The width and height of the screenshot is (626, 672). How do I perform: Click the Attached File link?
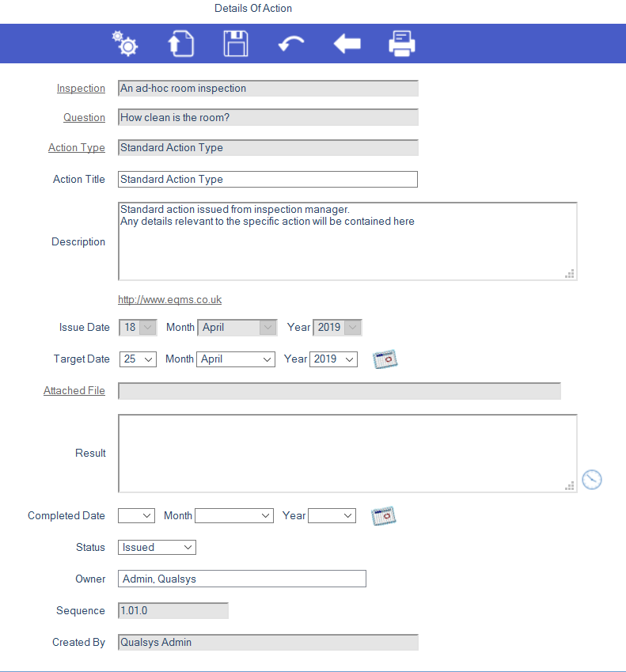pyautogui.click(x=74, y=390)
